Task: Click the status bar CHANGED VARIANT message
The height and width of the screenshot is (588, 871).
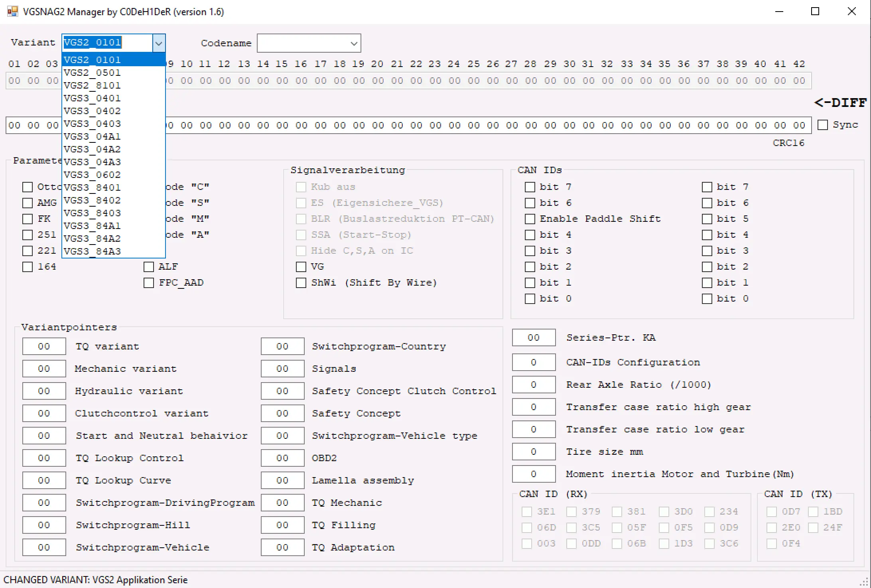Action: (95, 580)
